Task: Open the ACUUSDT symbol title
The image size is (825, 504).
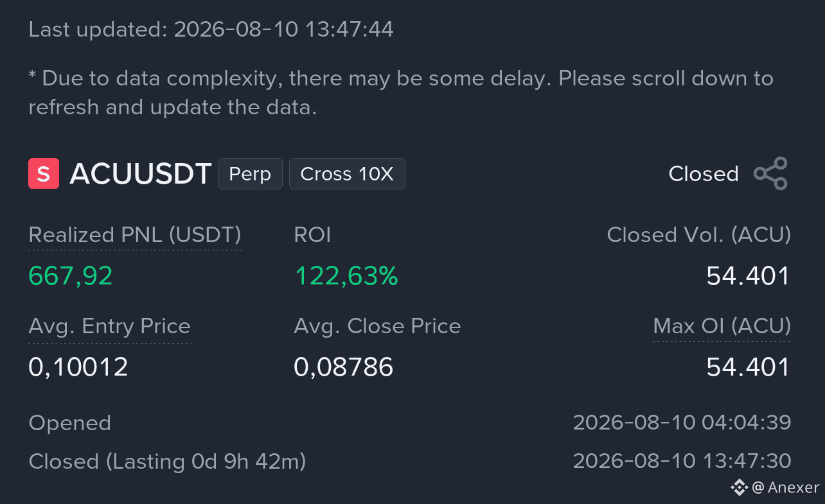Action: [141, 174]
